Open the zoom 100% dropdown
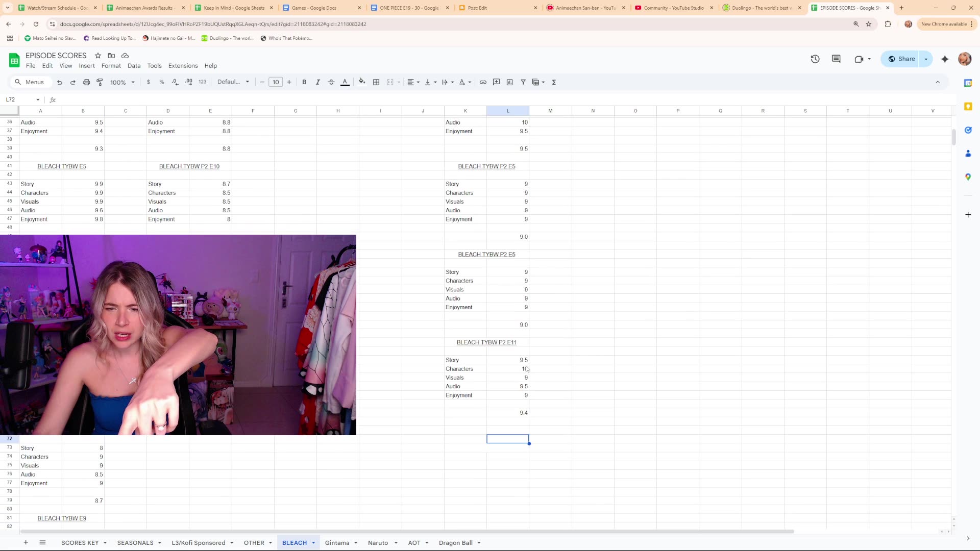 (x=122, y=82)
